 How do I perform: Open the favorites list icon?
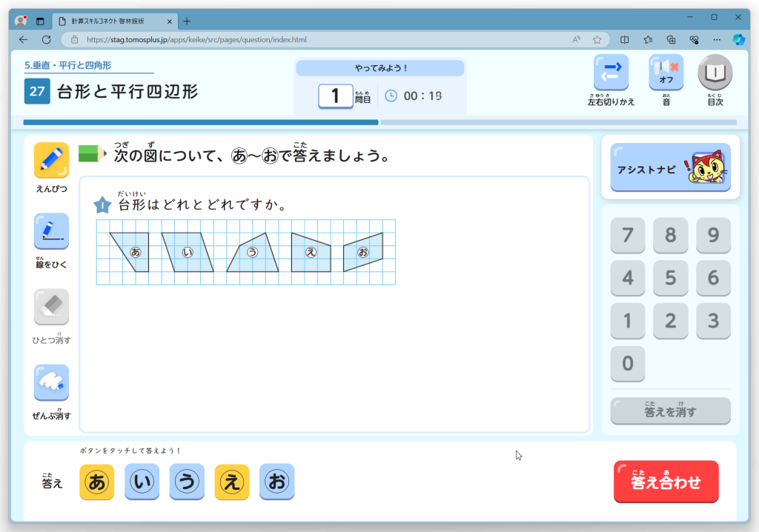pyautogui.click(x=648, y=40)
